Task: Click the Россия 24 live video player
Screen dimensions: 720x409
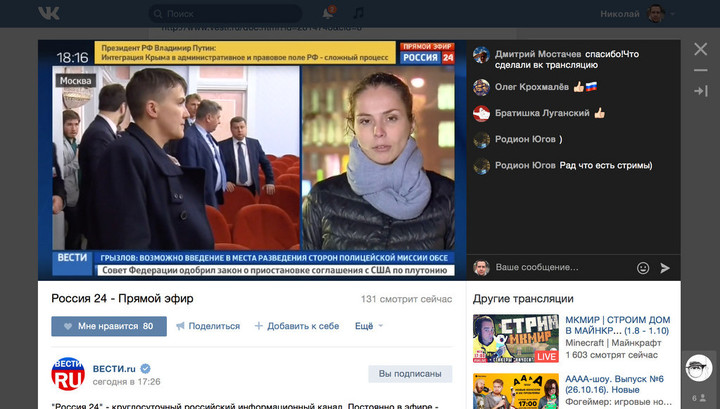Action: point(252,160)
